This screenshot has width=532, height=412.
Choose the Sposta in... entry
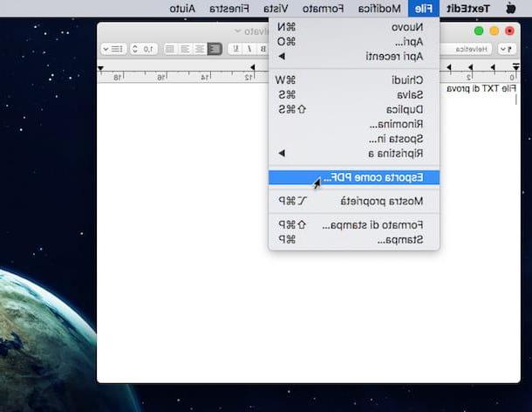354,139
